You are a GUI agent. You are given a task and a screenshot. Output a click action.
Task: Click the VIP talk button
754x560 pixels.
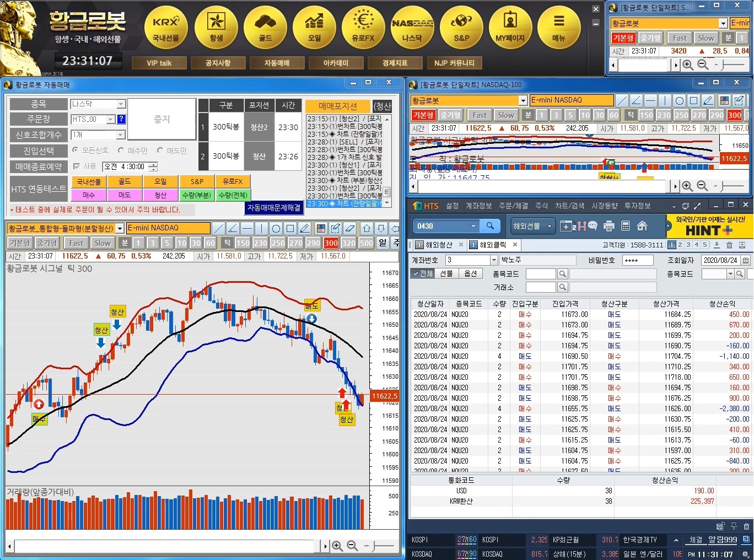[159, 63]
